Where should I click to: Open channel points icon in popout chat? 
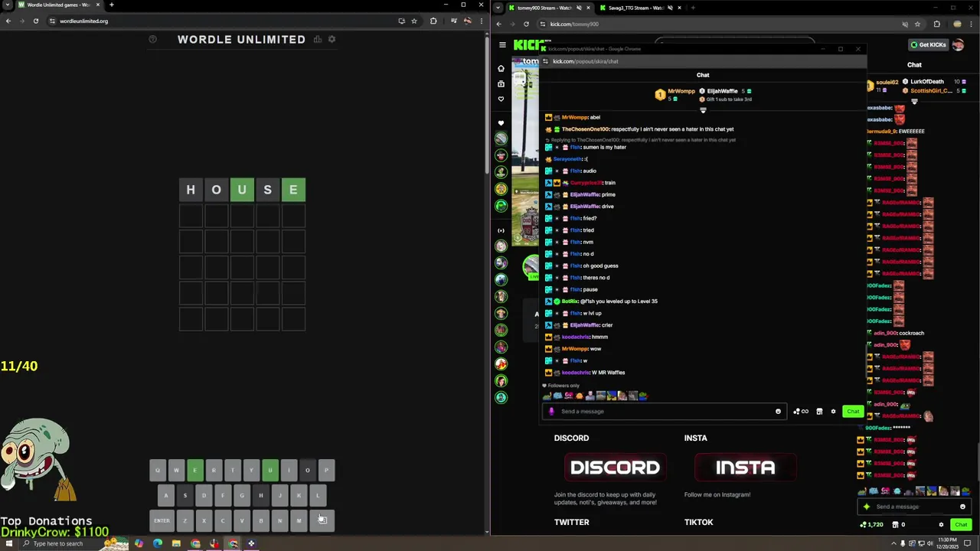(x=801, y=411)
